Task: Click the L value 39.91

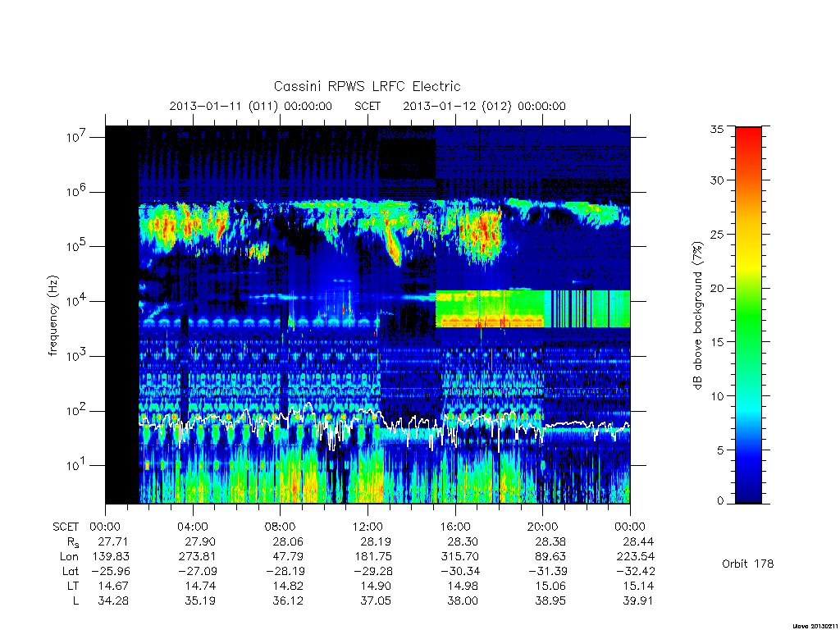Action: click(x=637, y=600)
